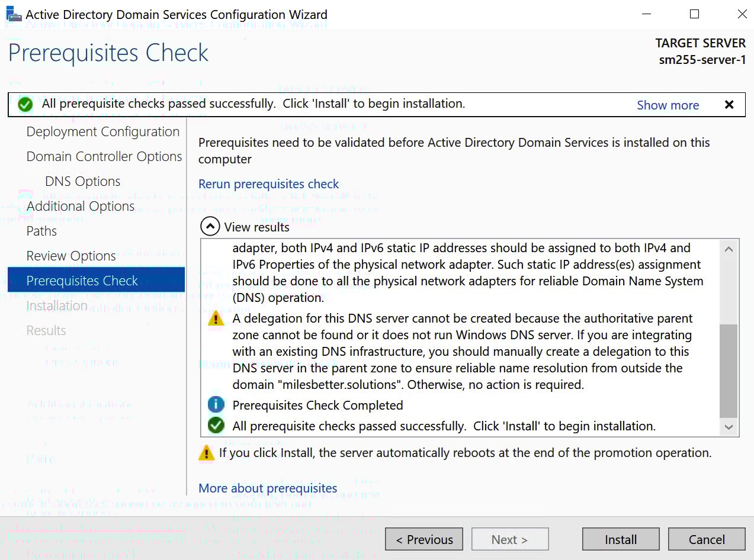Maximize the wizard window
The width and height of the screenshot is (754, 560).
click(x=695, y=14)
